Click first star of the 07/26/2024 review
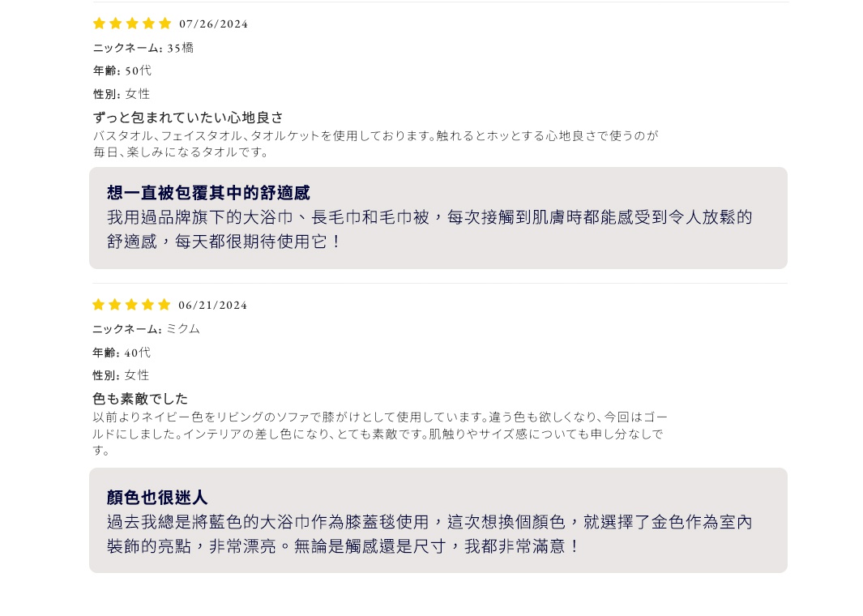The width and height of the screenshot is (863, 616). tap(100, 24)
